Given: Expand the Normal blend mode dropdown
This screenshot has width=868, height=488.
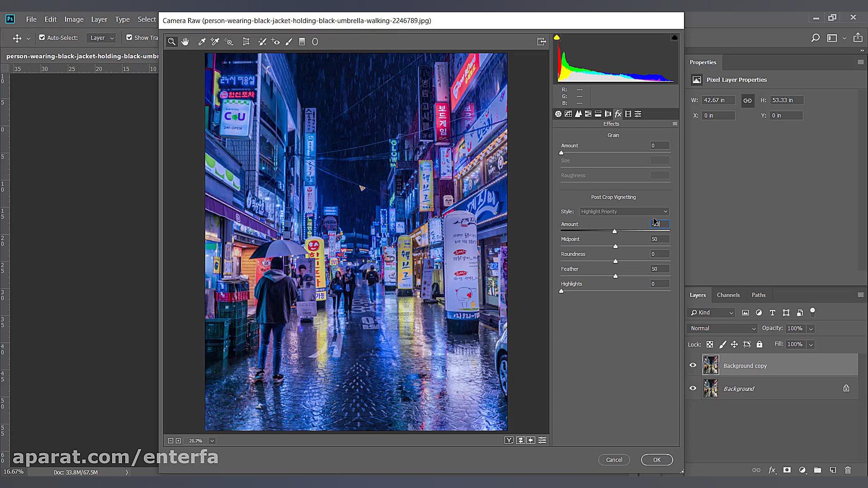Looking at the screenshot, I should pyautogui.click(x=722, y=328).
